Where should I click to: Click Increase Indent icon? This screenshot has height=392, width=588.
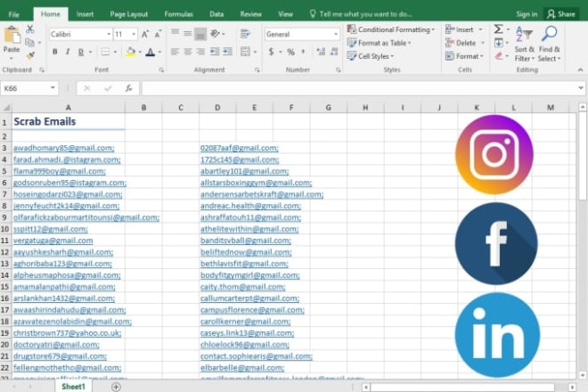227,52
